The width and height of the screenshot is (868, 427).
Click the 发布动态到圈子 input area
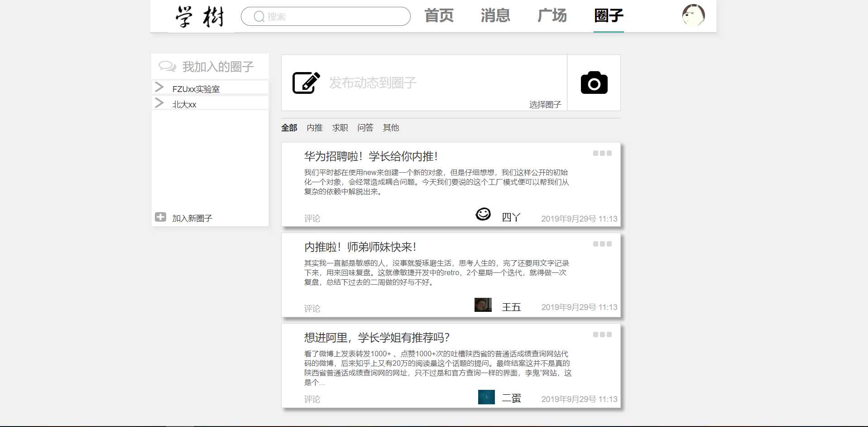(x=424, y=82)
